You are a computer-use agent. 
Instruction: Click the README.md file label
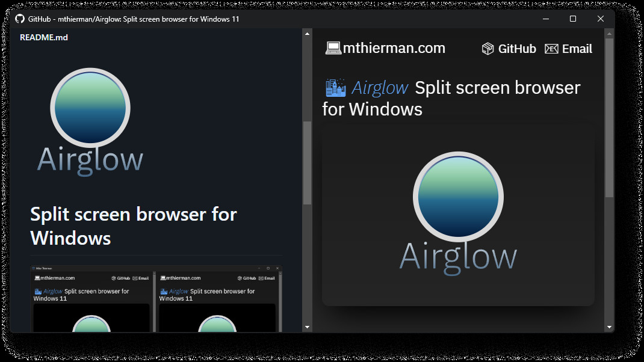click(44, 37)
